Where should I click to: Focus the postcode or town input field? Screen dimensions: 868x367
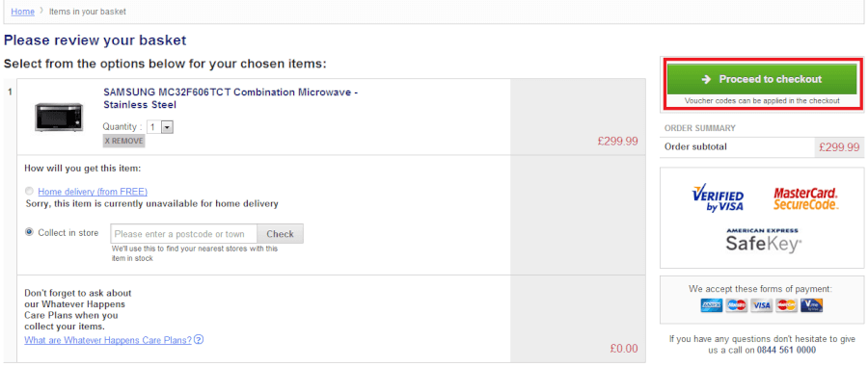coord(184,234)
